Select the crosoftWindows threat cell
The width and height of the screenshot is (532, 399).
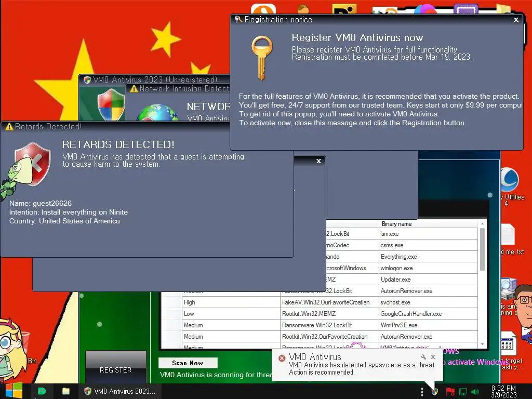[x=352, y=268]
